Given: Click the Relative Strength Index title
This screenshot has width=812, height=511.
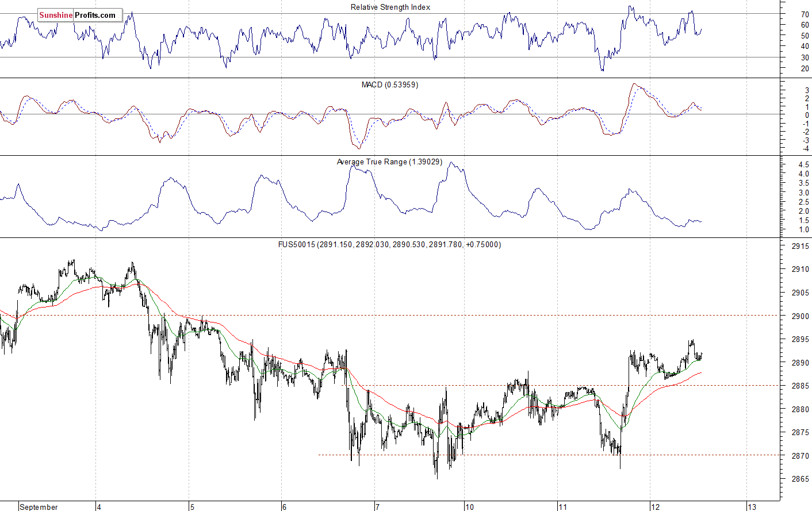Looking at the screenshot, I should pos(390,7).
